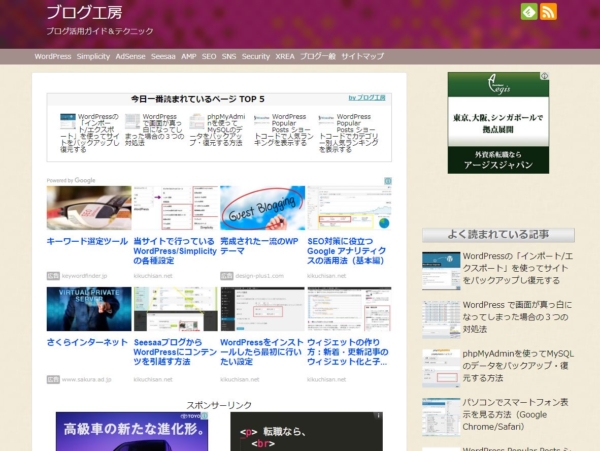Click the ブログ工房 site title
Viewport: 600px width, 451px height.
pyautogui.click(x=85, y=13)
